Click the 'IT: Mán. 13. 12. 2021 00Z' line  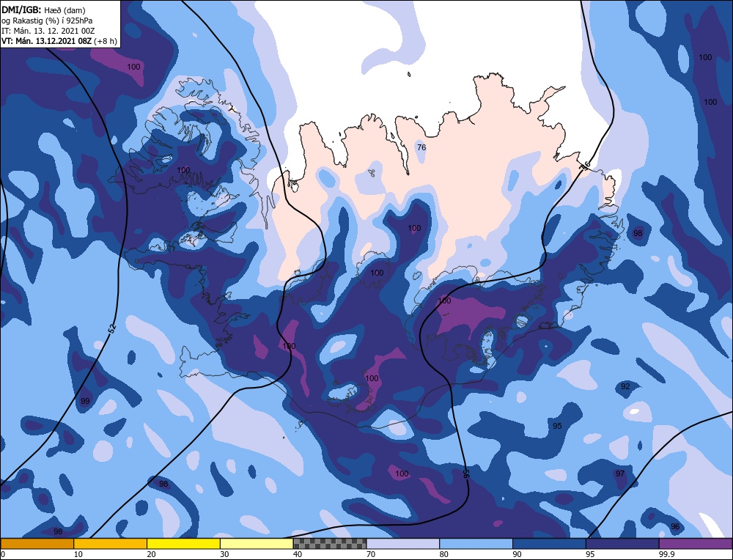pyautogui.click(x=48, y=31)
